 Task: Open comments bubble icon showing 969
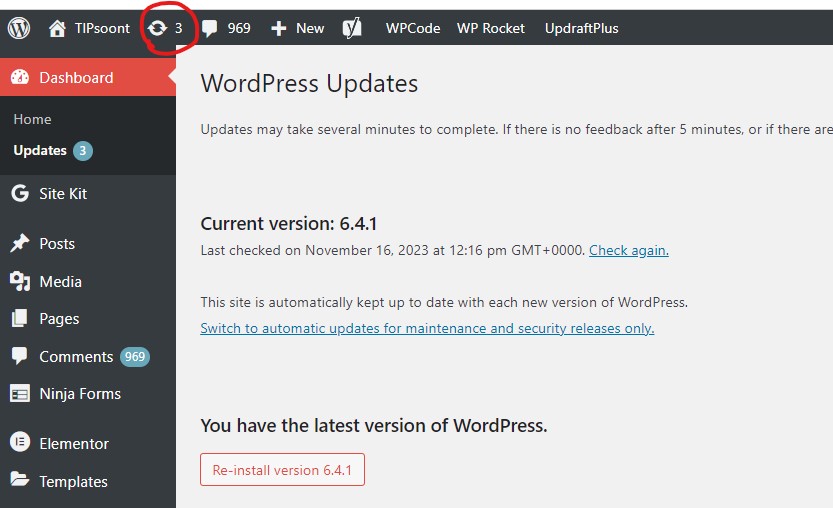[x=210, y=28]
